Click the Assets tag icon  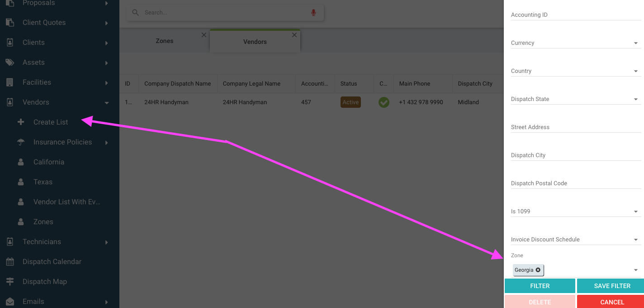(x=10, y=63)
